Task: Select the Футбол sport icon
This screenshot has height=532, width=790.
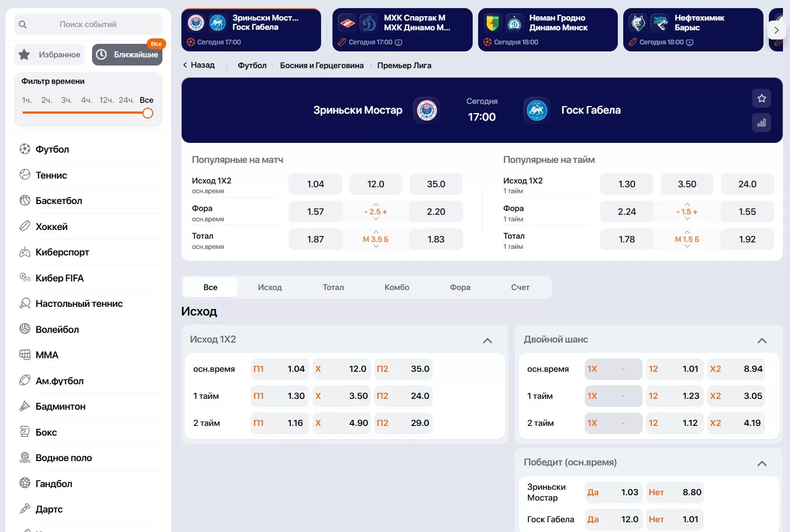Action: (x=25, y=149)
